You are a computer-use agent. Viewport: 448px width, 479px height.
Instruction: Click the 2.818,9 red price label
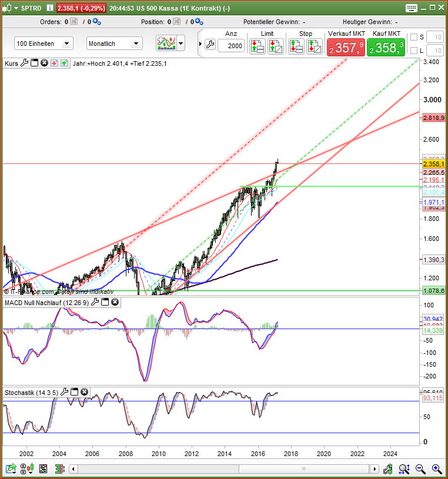tap(433, 118)
